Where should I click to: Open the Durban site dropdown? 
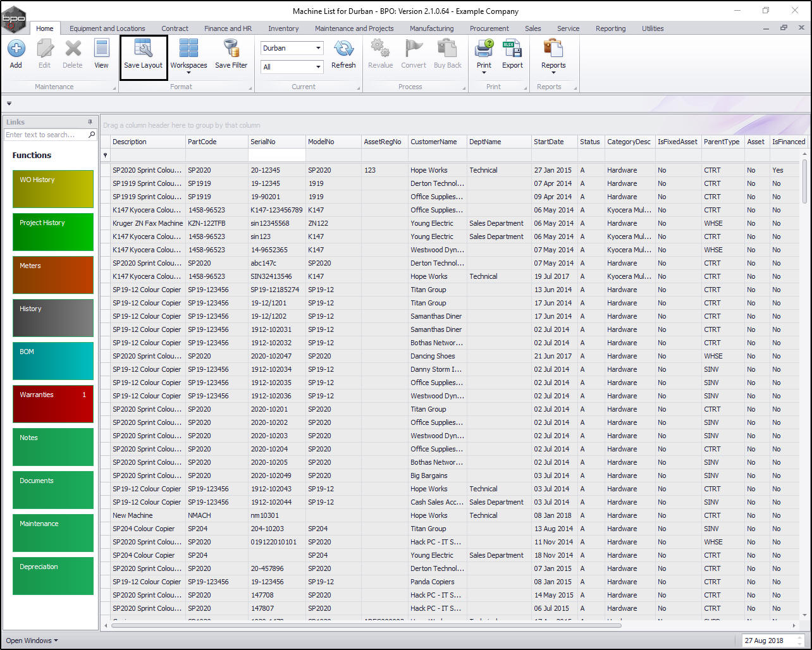coord(317,48)
